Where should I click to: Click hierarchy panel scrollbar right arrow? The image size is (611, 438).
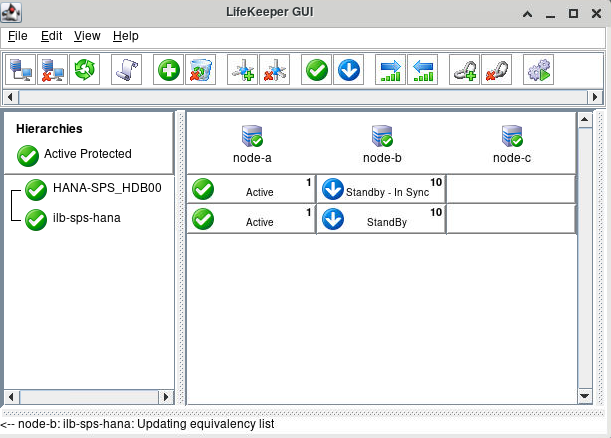pos(166,397)
